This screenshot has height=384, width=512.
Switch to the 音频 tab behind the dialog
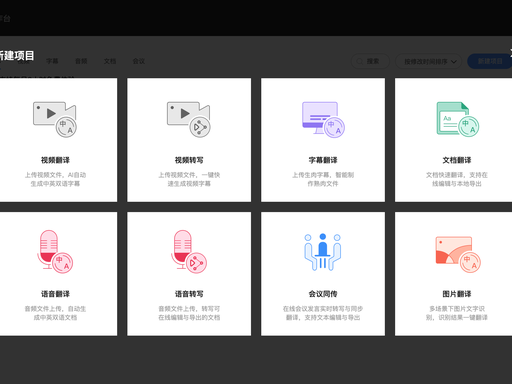point(81,61)
